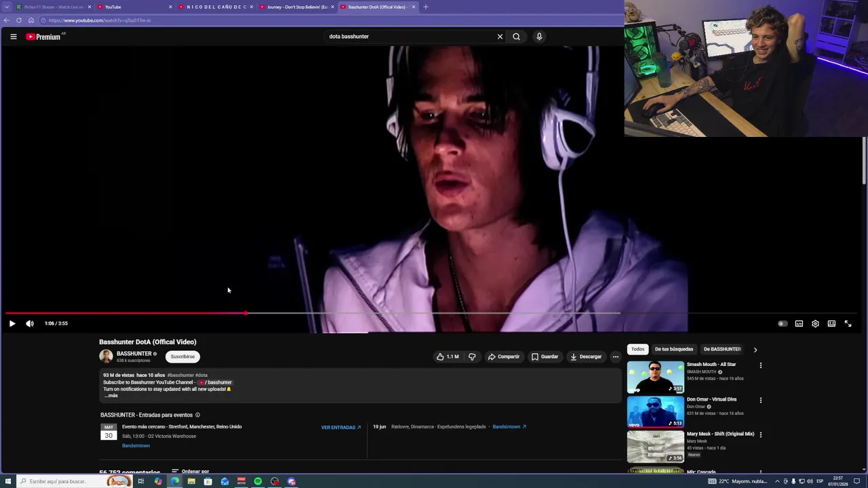
Task: Mute the video volume
Action: [x=30, y=323]
